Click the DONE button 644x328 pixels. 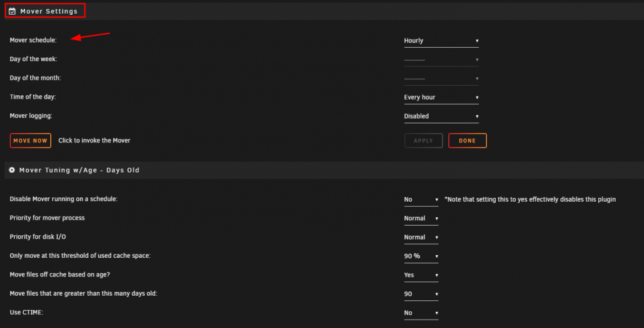pos(468,140)
